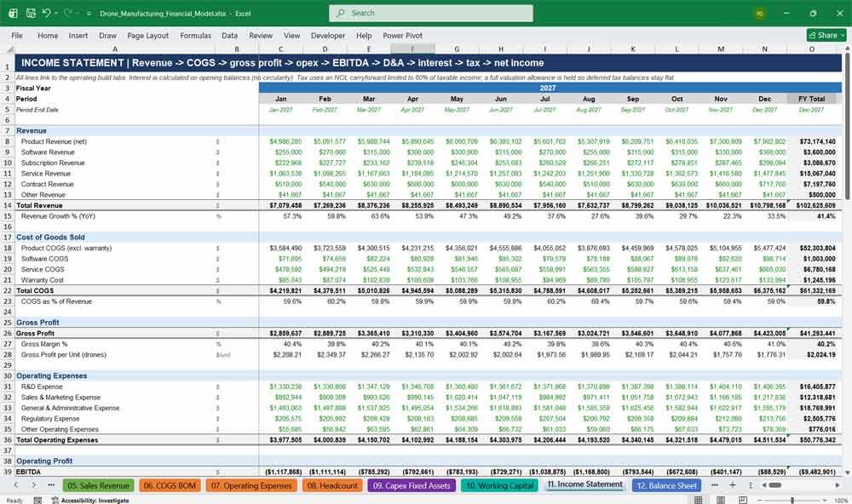Click the greyed Redo arrow icon
This screenshot has width=852, height=504.
[68, 13]
